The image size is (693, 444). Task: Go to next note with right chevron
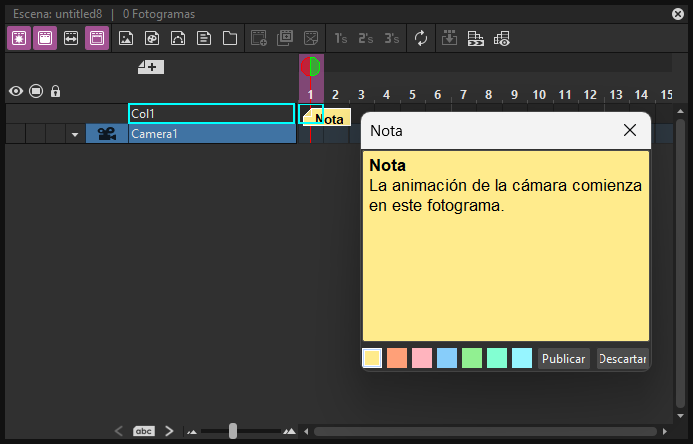(169, 431)
